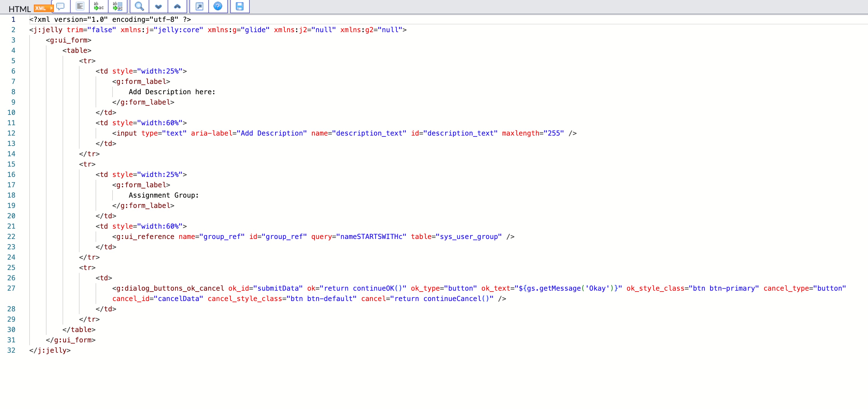The height and width of the screenshot is (409, 868).
Task: Click the toggle comment speech-bubble icon
Action: pyautogui.click(x=61, y=6)
